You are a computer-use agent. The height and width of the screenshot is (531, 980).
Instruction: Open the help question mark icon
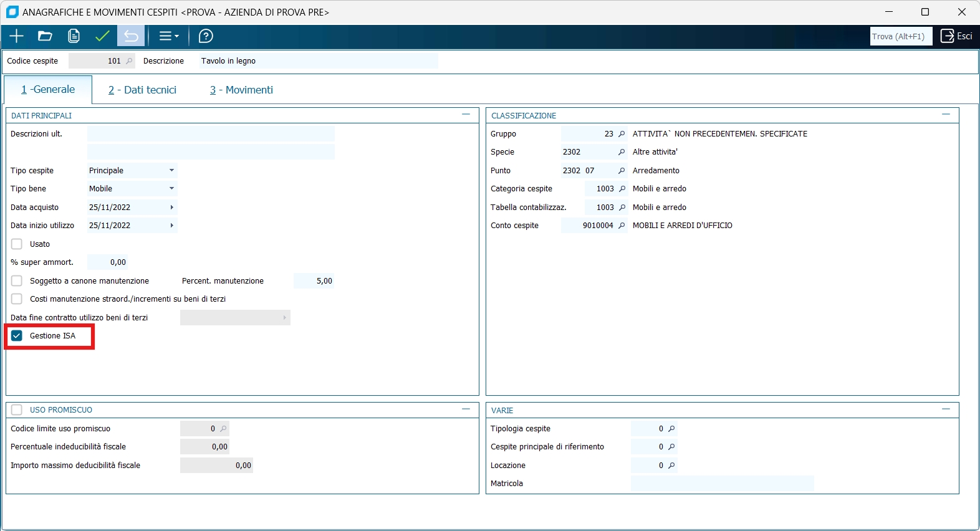pyautogui.click(x=206, y=36)
